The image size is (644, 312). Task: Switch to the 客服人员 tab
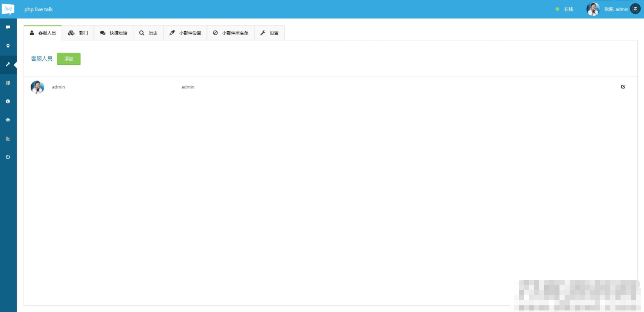point(43,33)
